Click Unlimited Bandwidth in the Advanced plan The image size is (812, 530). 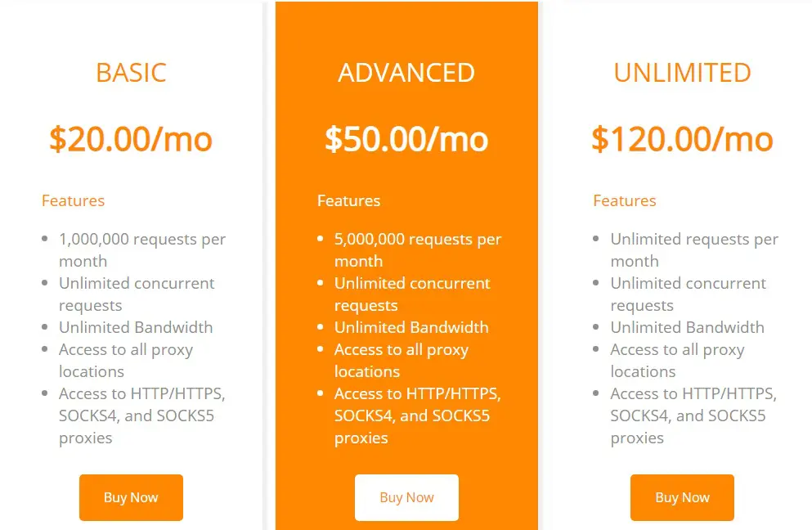tap(411, 327)
